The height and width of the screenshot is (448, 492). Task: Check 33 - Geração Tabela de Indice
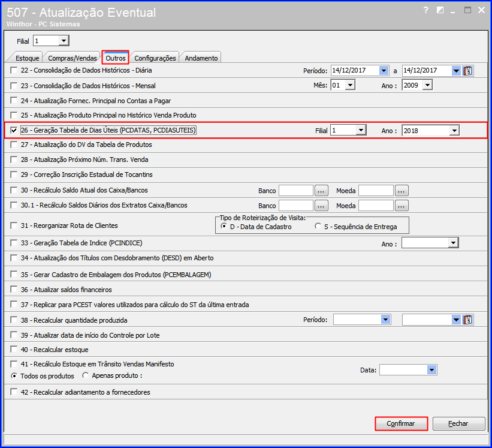[14, 243]
